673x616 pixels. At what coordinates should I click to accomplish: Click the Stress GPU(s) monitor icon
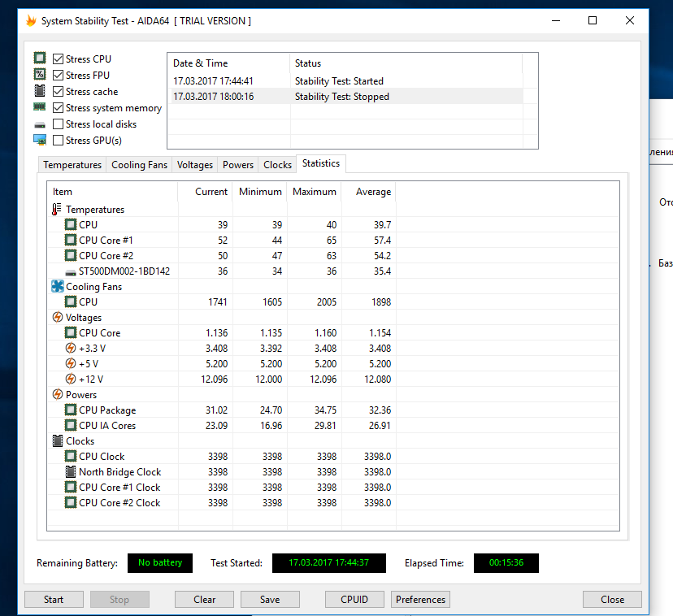point(40,140)
